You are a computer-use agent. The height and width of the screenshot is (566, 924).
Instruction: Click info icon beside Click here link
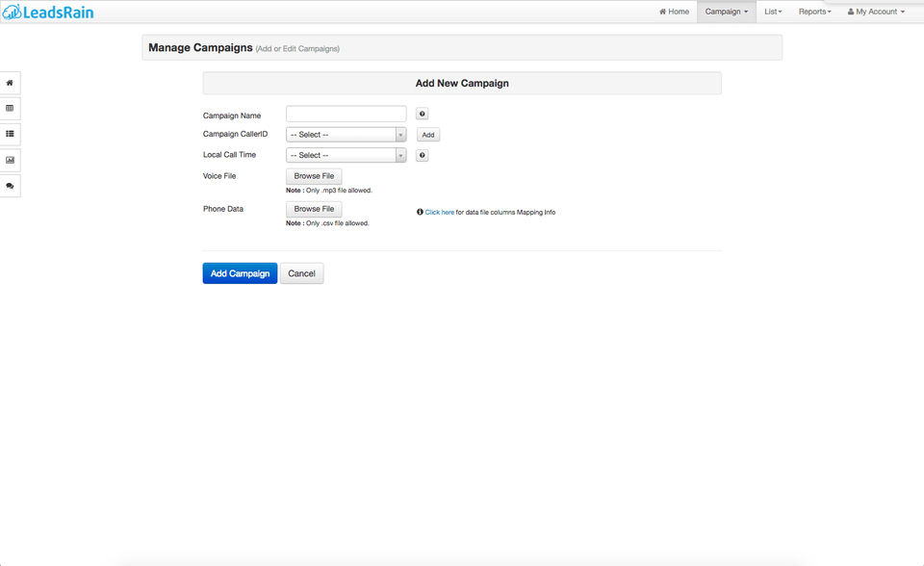[x=420, y=212]
